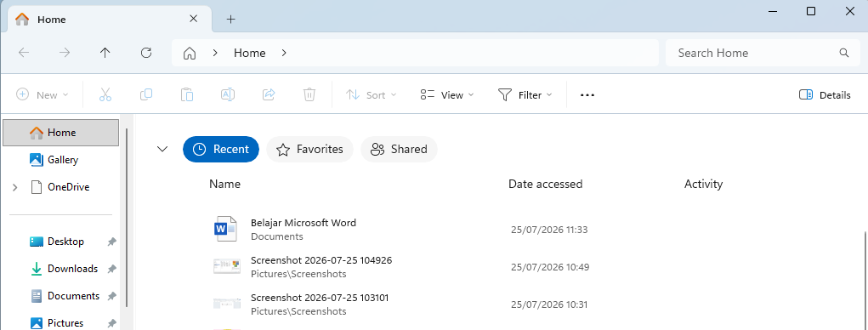Click the Delete trash icon
Image resolution: width=868 pixels, height=330 pixels.
[309, 94]
